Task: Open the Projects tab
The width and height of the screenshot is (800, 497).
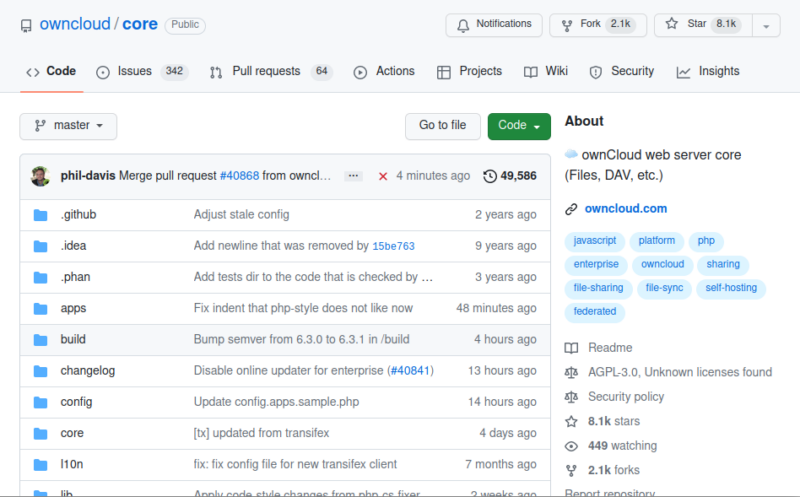Action: [469, 71]
